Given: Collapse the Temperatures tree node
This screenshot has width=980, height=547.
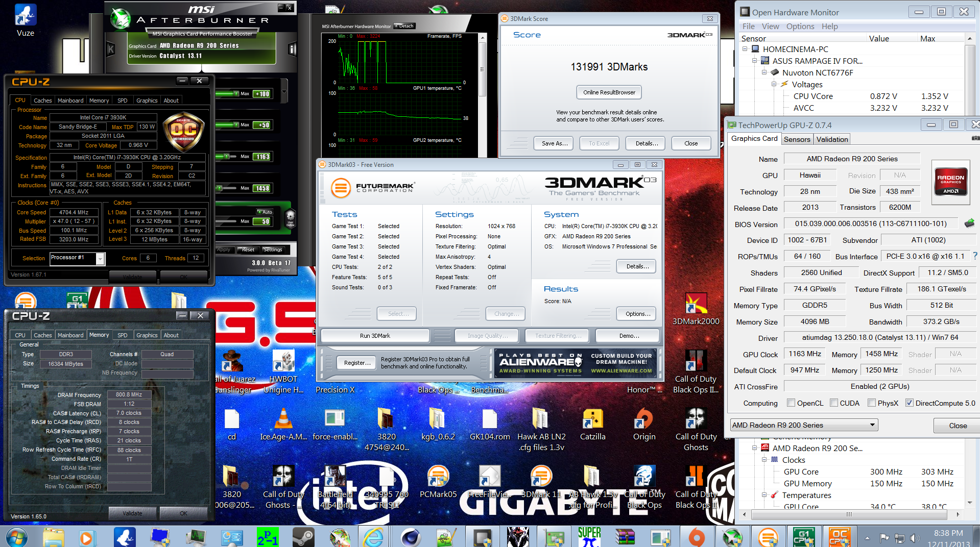Looking at the screenshot, I should tap(764, 495).
